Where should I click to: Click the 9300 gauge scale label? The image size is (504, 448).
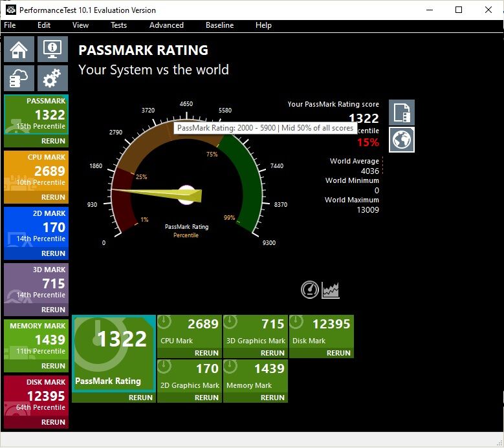point(269,243)
